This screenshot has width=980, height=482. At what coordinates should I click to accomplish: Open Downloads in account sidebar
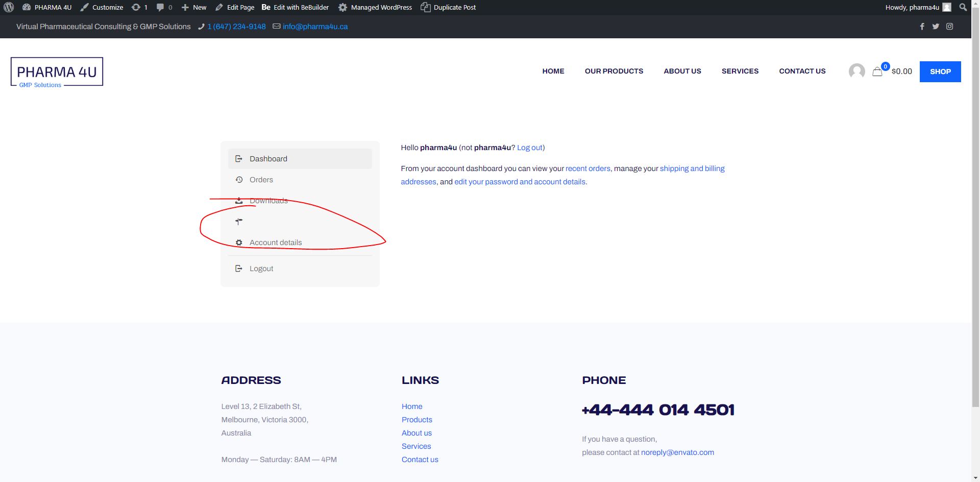tap(300, 201)
